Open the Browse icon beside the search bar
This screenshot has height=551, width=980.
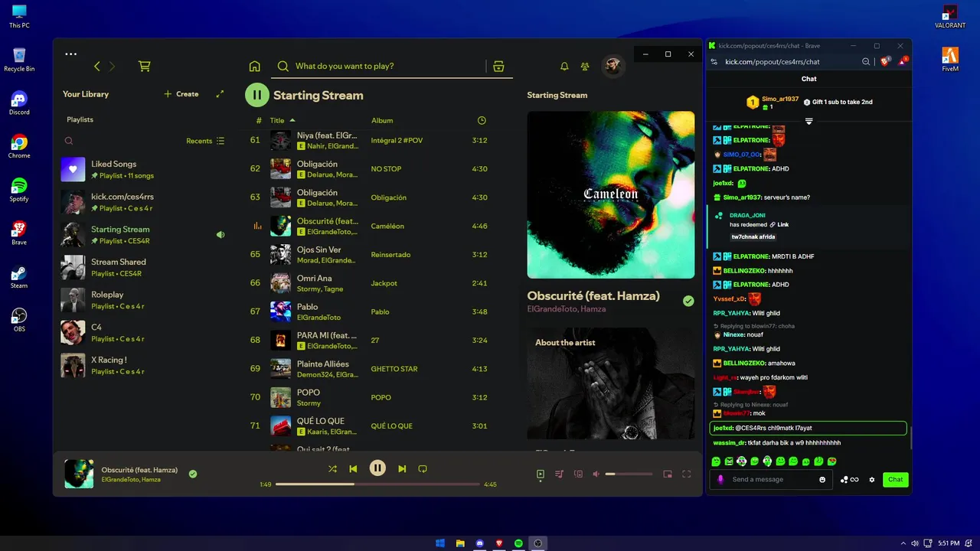[498, 67]
